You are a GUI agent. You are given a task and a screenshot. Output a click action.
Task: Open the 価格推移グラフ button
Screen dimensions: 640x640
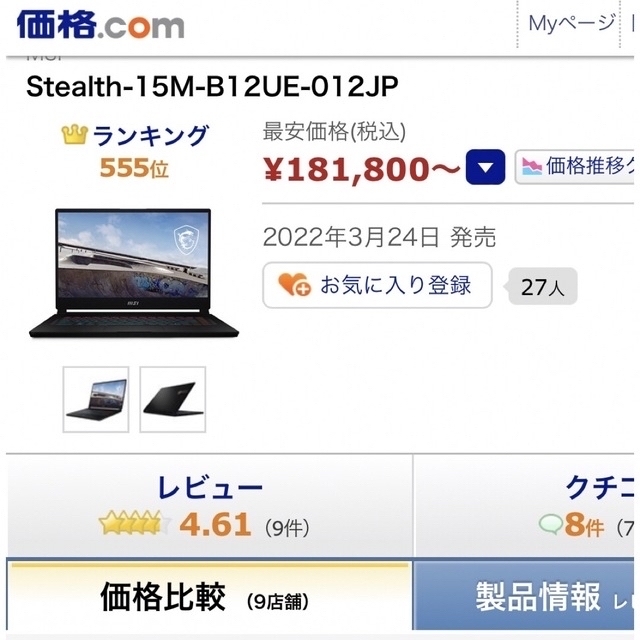tap(576, 167)
